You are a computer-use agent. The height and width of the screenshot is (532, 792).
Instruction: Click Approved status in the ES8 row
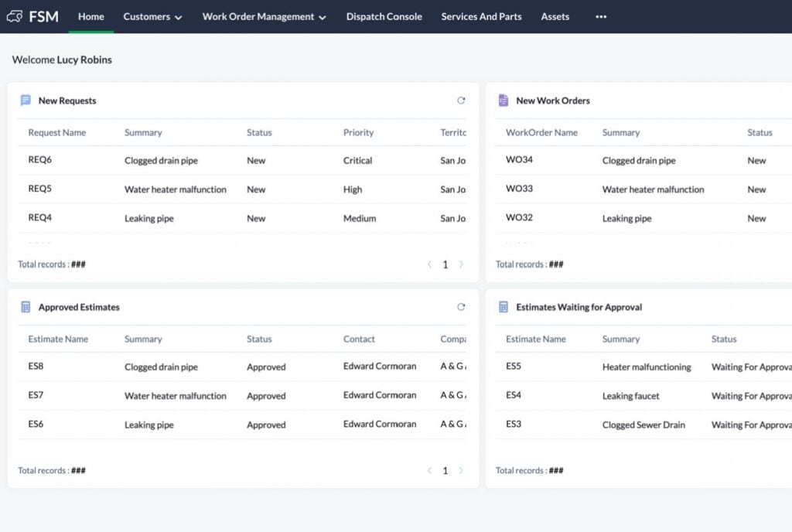point(266,367)
